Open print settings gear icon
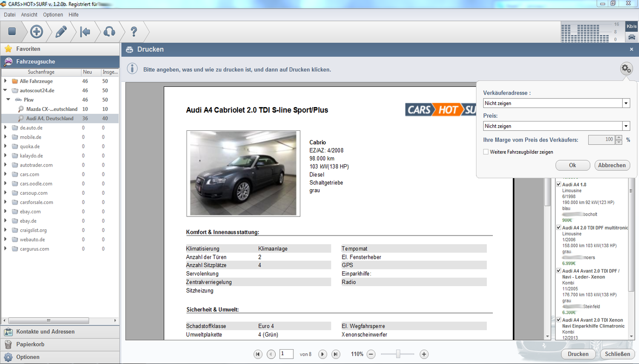This screenshot has height=364, width=639. click(x=626, y=69)
